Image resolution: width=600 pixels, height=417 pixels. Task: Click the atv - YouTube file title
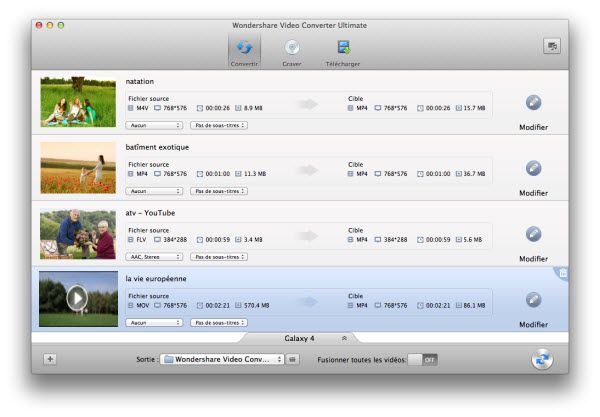tap(150, 213)
